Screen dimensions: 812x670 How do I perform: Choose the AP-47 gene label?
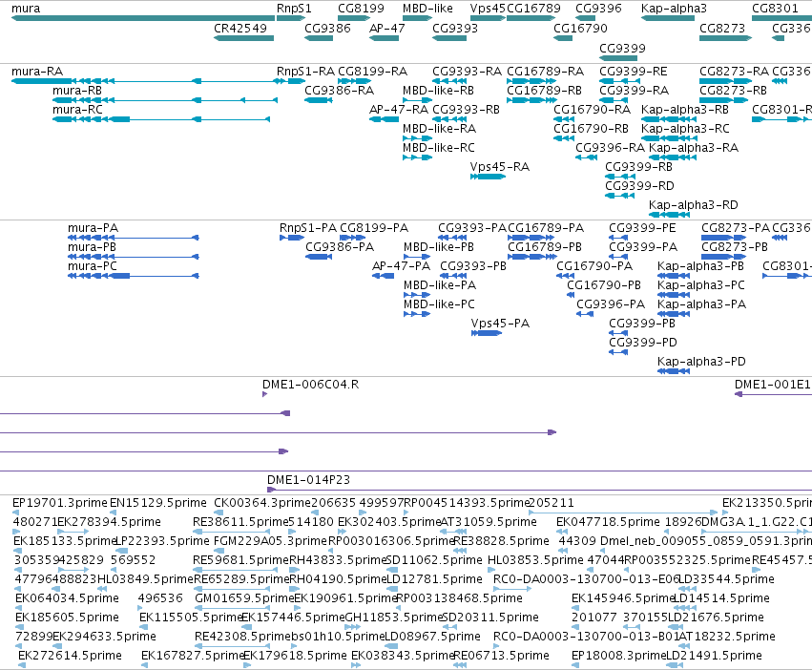(x=386, y=28)
